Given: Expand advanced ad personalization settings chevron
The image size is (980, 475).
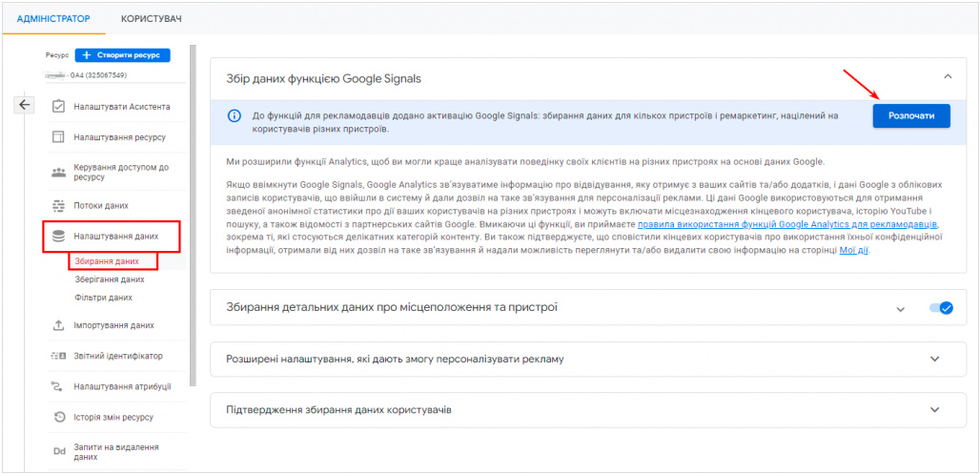Looking at the screenshot, I should [x=935, y=360].
